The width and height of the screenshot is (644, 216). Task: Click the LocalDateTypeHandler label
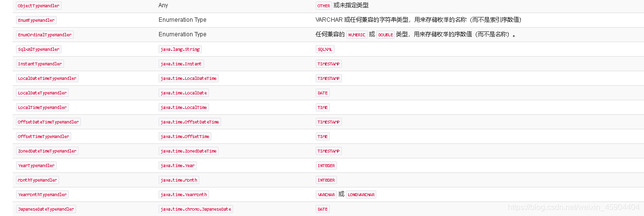pyautogui.click(x=42, y=93)
